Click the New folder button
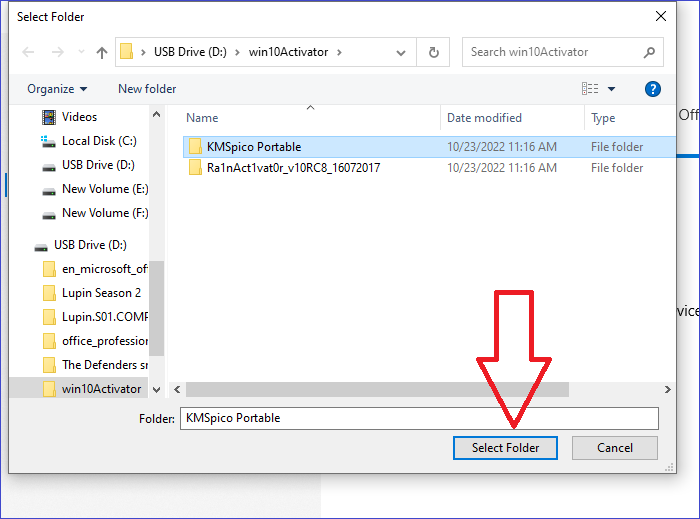Image resolution: width=700 pixels, height=519 pixels. pyautogui.click(x=147, y=89)
